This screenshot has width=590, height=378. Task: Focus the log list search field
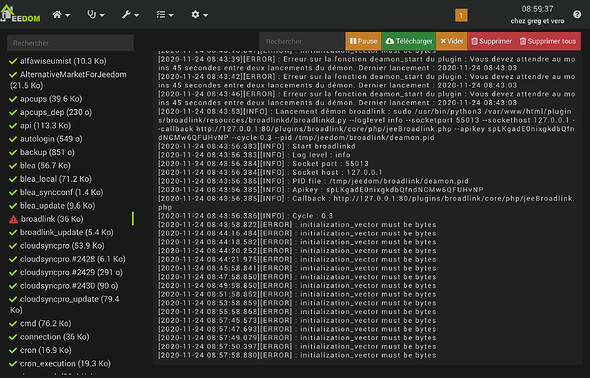coord(70,43)
